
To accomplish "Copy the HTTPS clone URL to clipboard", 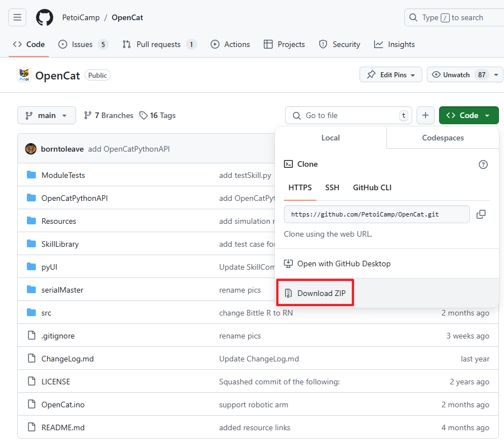I will (x=481, y=214).
